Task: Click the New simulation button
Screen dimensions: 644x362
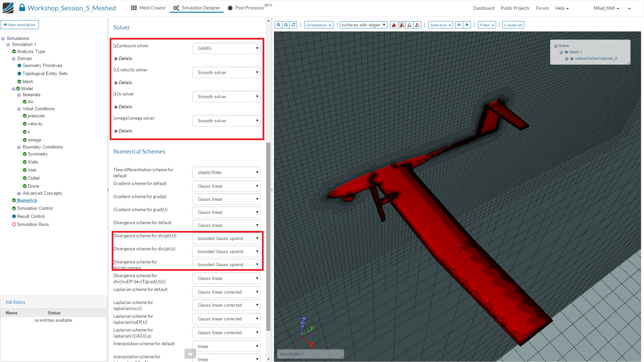Action: 19,25
